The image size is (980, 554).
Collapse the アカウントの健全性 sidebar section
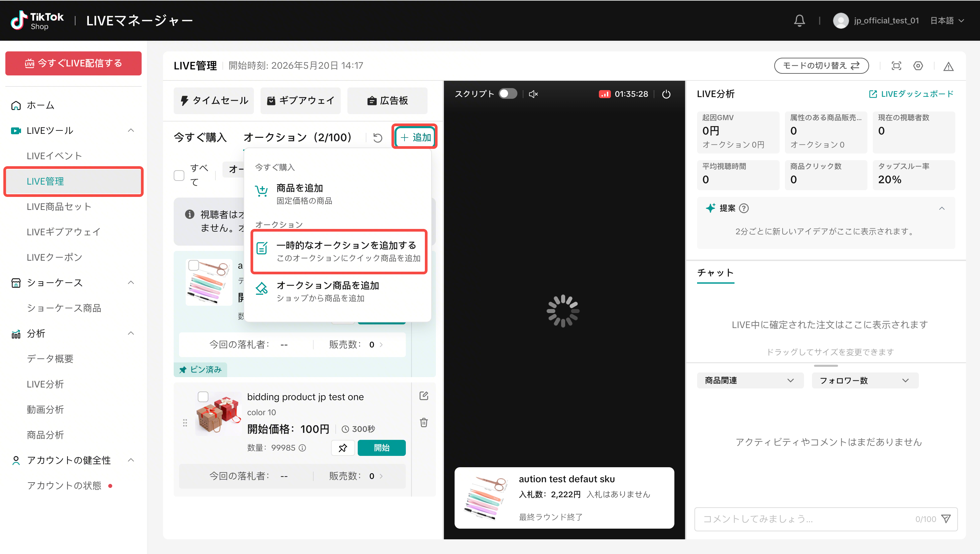click(131, 460)
